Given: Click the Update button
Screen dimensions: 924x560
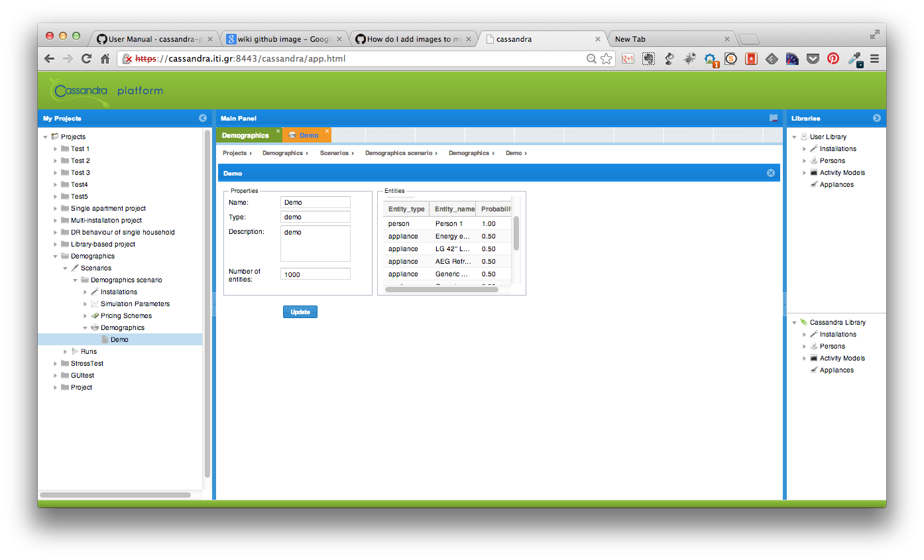Looking at the screenshot, I should [300, 311].
